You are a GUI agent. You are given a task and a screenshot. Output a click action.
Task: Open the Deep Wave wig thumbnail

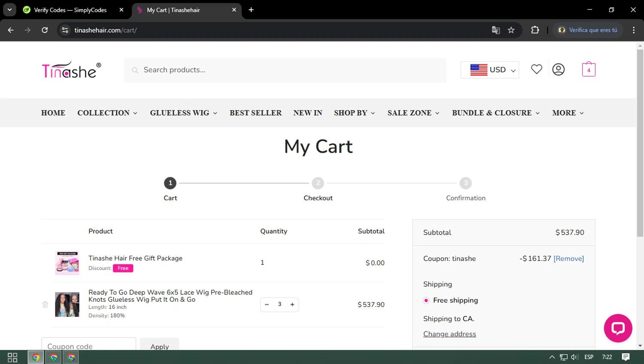67,304
